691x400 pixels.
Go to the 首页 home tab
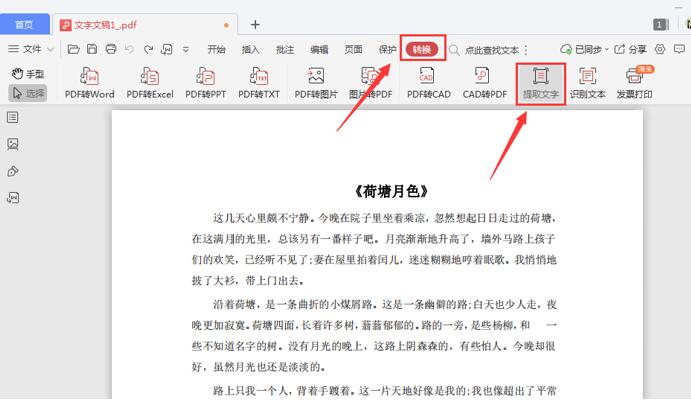[x=24, y=25]
